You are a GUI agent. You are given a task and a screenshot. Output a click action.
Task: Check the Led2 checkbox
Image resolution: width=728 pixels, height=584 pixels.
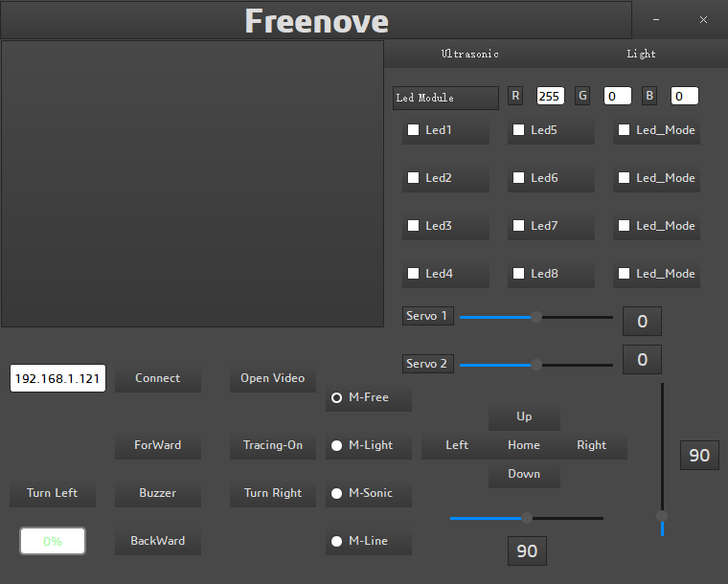413,178
